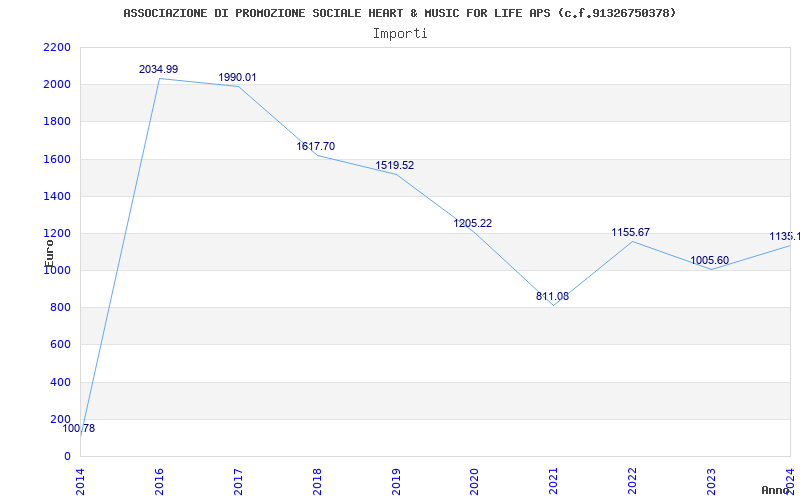Click the 1200 y-axis tick label

(58, 234)
